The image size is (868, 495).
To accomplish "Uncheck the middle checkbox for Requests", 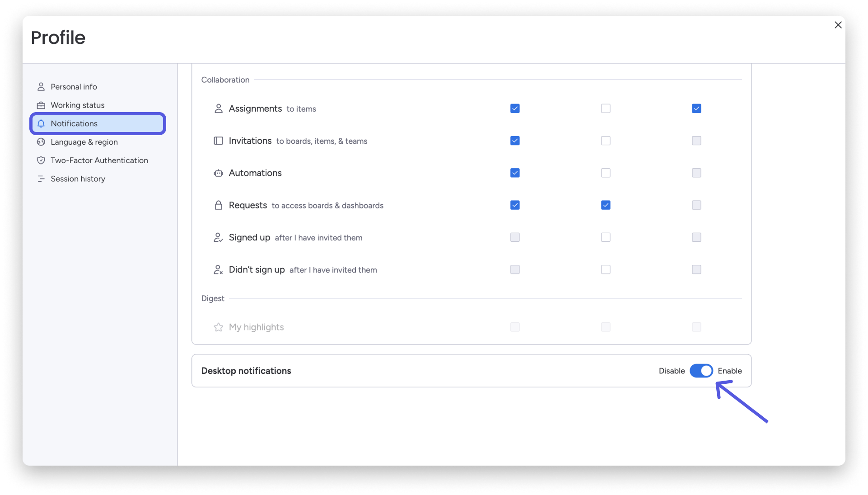I will coord(606,205).
